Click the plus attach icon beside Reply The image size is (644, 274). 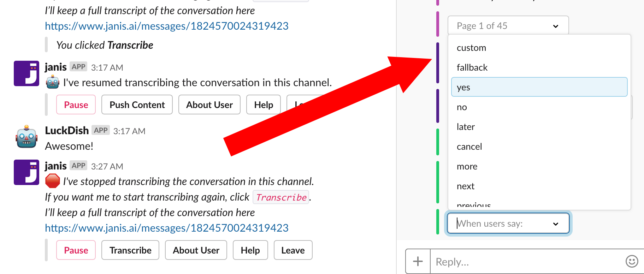click(x=418, y=261)
